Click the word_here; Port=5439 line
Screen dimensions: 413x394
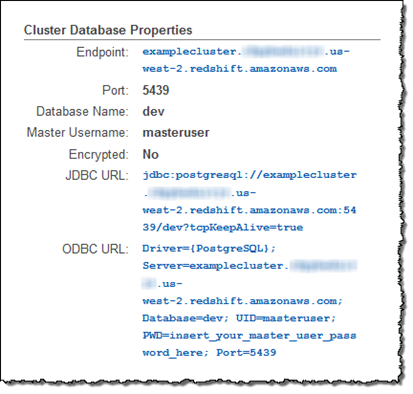[x=209, y=353]
